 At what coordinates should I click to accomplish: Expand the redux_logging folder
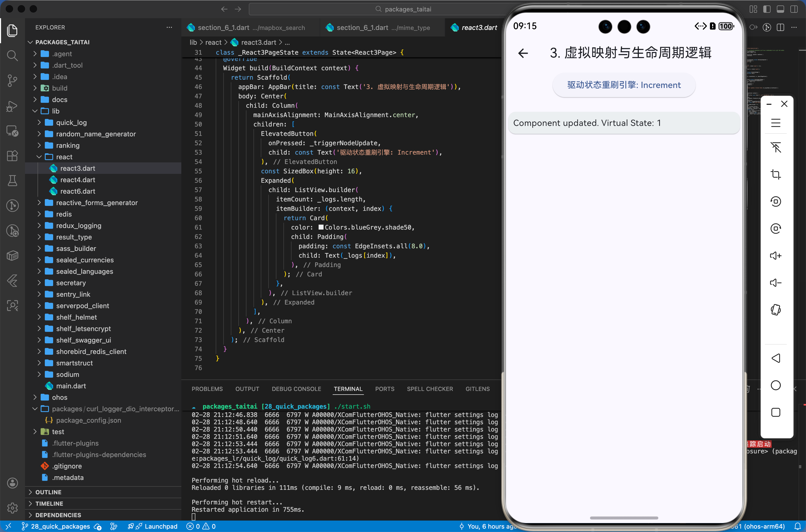78,226
